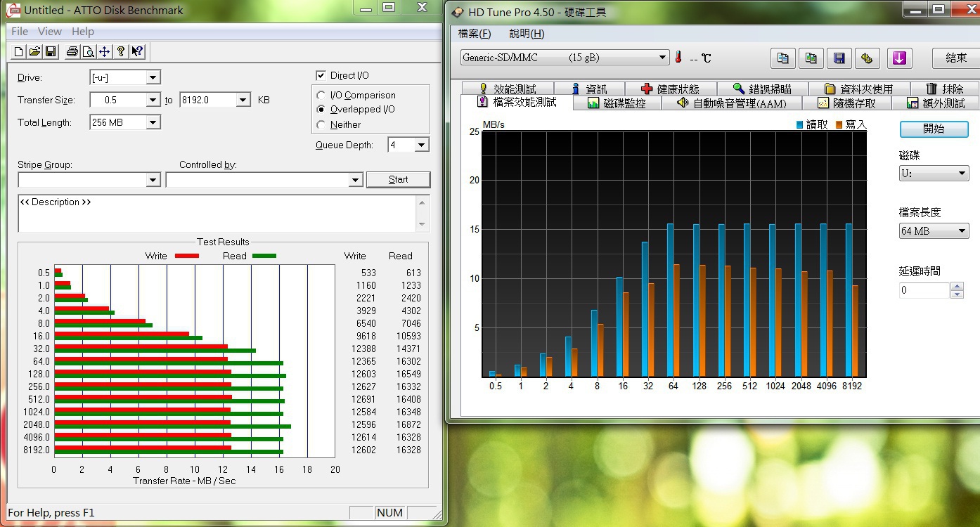Viewport: 980px width, 527px height.
Task: Switch to the 健康狀態 health tab
Action: click(671, 89)
